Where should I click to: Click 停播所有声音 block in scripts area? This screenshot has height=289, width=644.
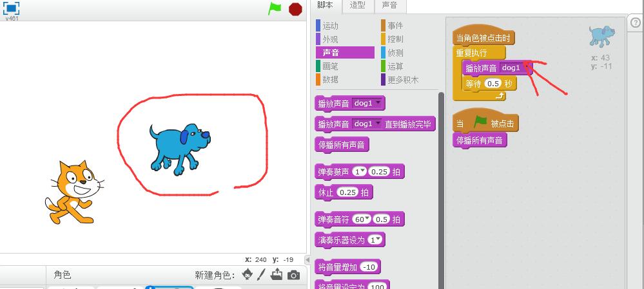click(480, 140)
